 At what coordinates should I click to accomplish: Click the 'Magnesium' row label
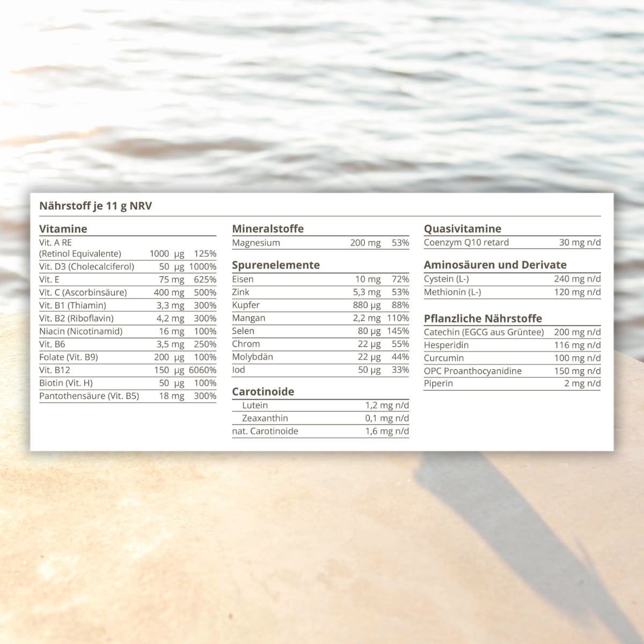[256, 243]
